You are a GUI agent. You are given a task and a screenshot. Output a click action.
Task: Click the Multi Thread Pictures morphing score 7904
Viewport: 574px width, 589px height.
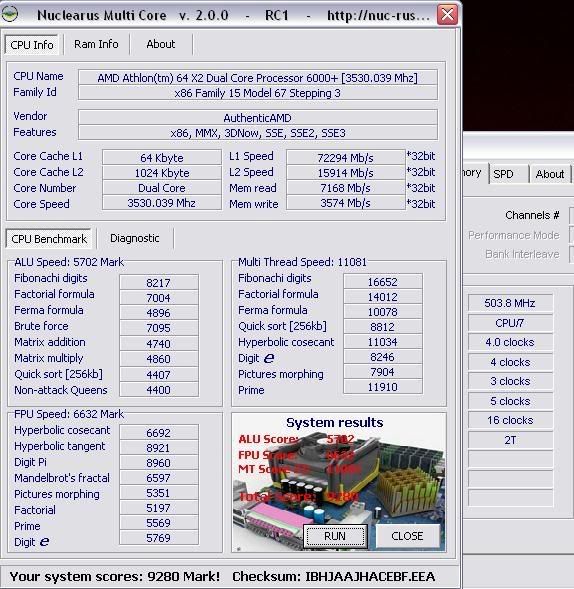[383, 372]
